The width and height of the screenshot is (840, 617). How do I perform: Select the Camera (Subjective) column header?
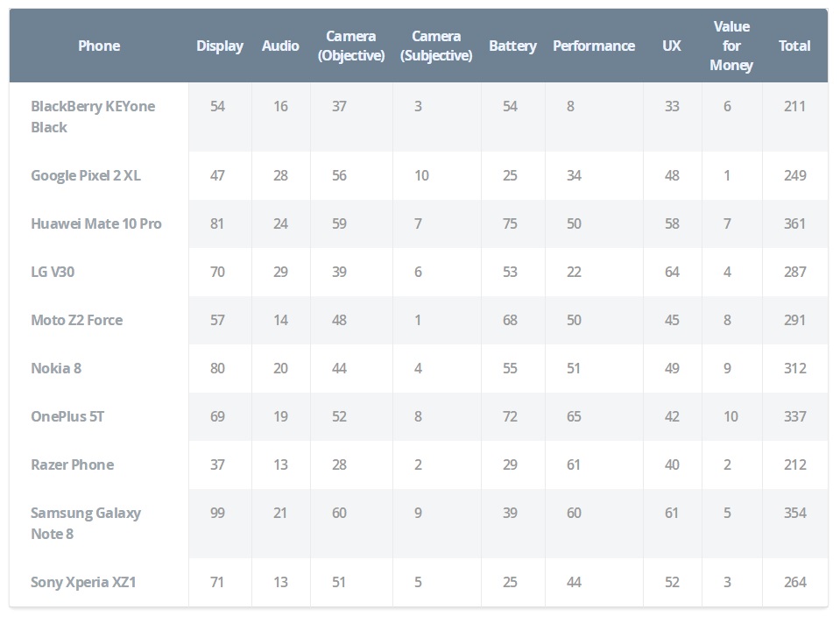click(436, 46)
